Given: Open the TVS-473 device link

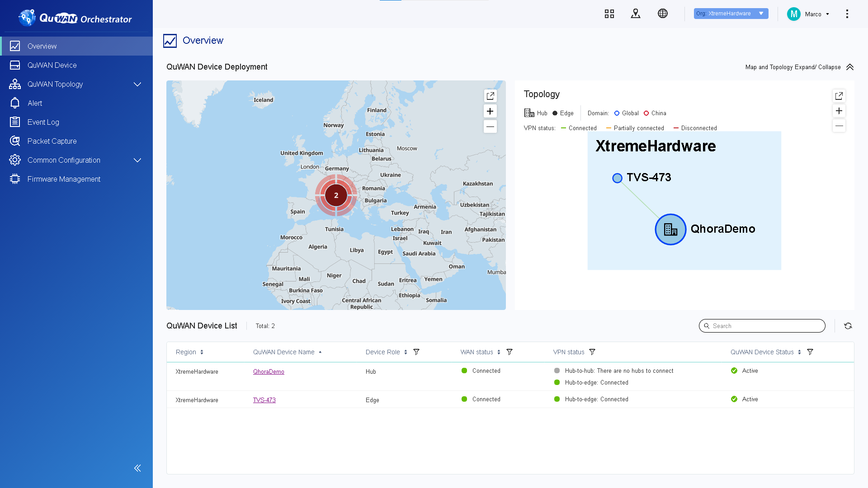Looking at the screenshot, I should point(264,400).
